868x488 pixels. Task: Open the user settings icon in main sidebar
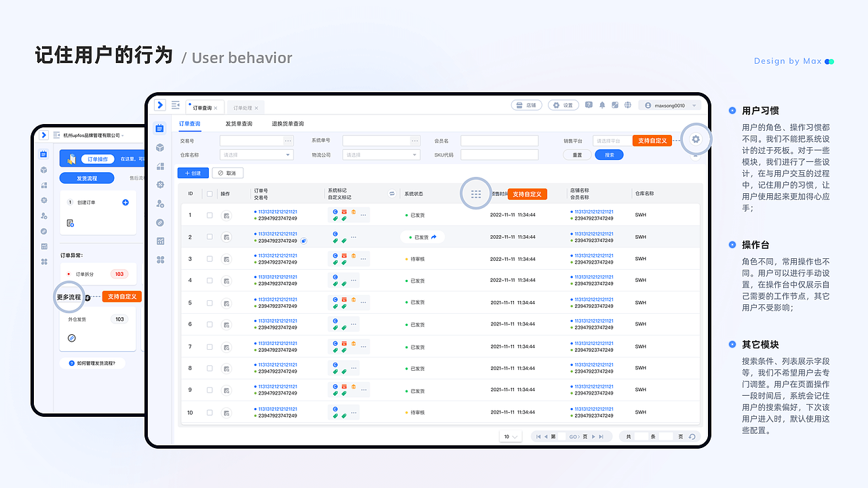coord(160,203)
